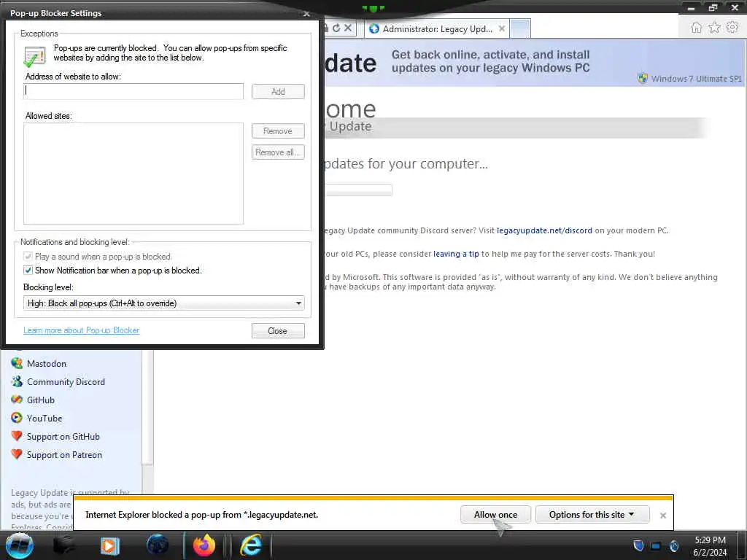747x560 pixels.
Task: Refresh the page with the reload icon
Action: point(336,28)
